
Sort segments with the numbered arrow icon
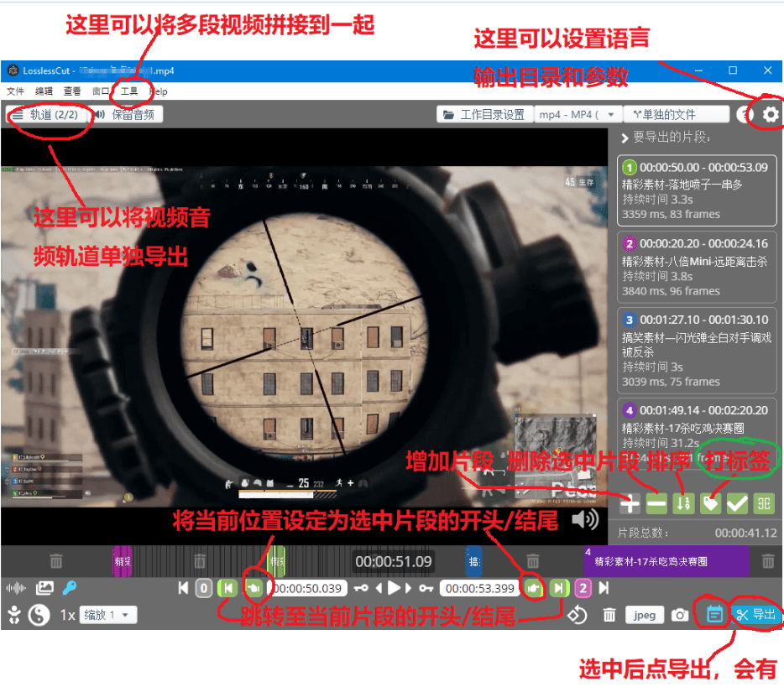click(x=683, y=503)
